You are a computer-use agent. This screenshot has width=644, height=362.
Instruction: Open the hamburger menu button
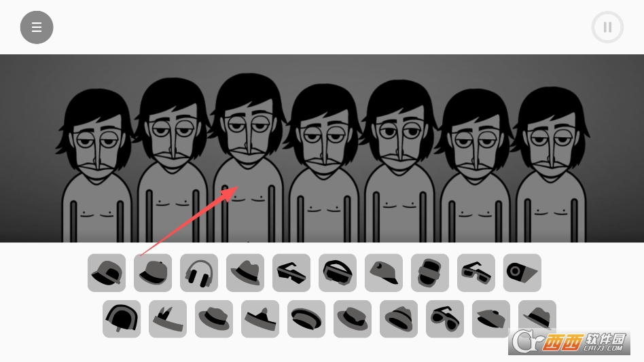click(x=37, y=27)
